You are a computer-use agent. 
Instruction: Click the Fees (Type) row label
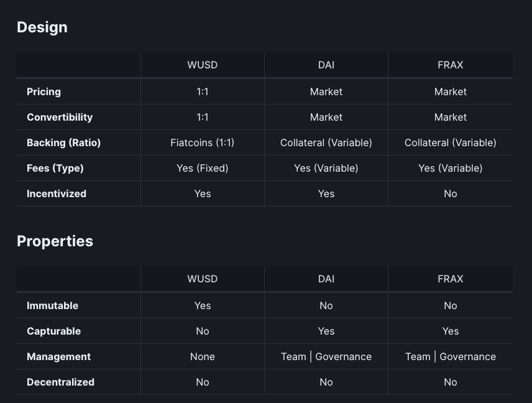coord(55,168)
